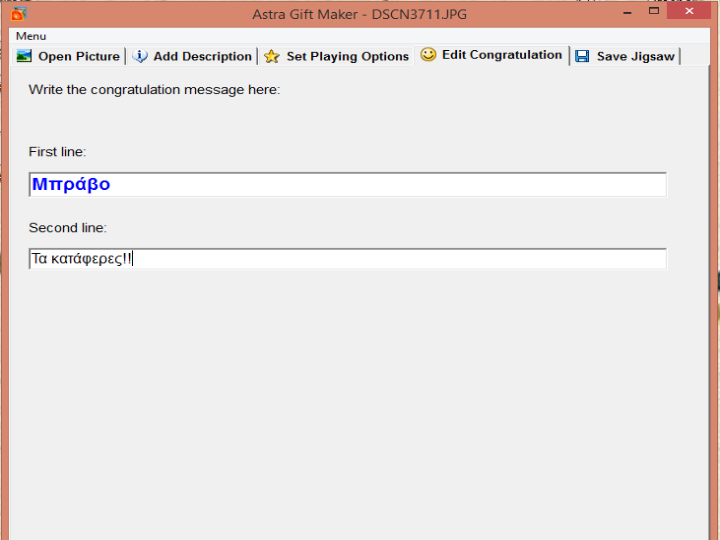
Task: Click the Second line input with Τα κατάφερες!!
Action: 348,259
